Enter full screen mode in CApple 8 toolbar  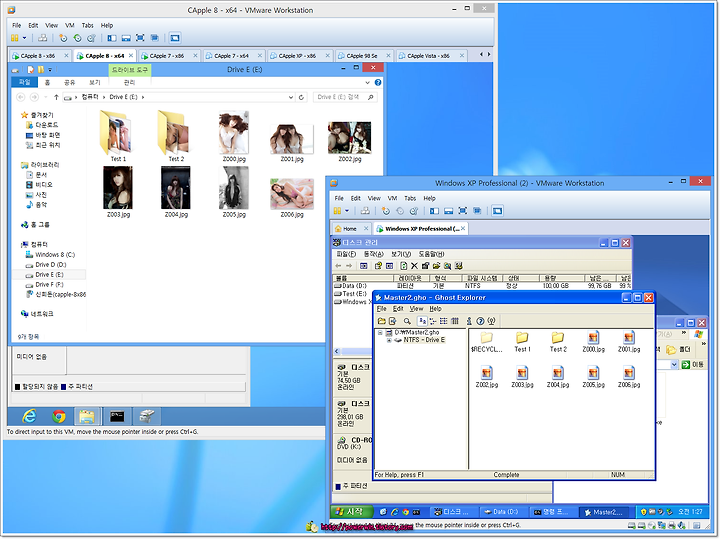(x=140, y=38)
